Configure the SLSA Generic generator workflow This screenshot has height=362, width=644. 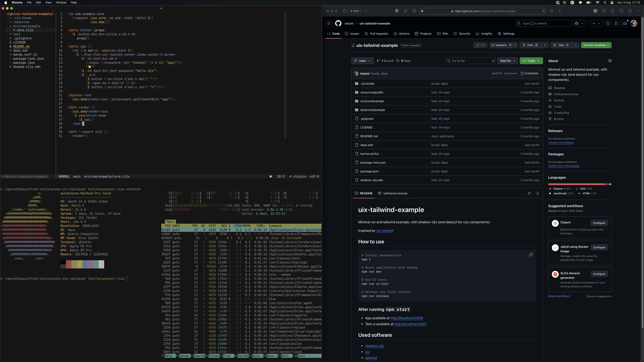point(599,274)
